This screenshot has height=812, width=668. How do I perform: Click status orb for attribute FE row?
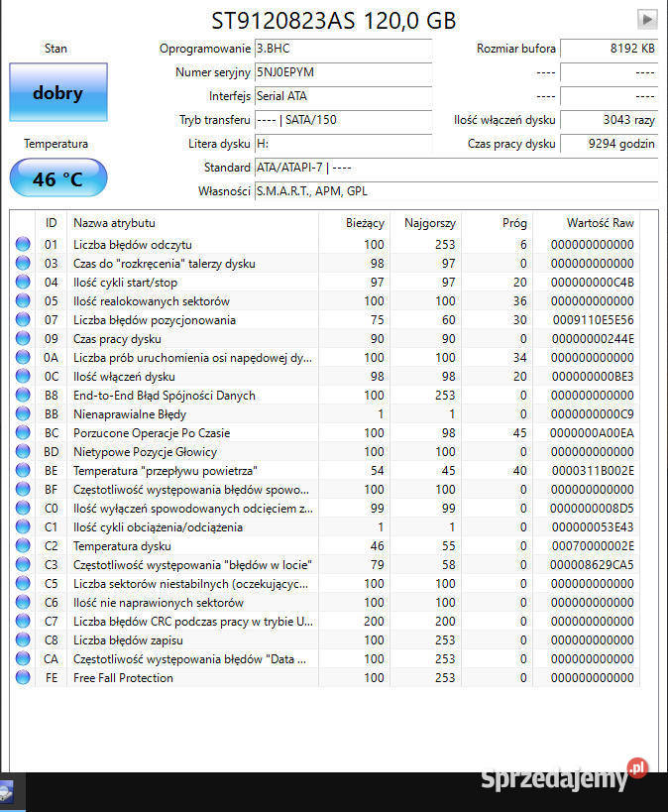click(x=23, y=677)
